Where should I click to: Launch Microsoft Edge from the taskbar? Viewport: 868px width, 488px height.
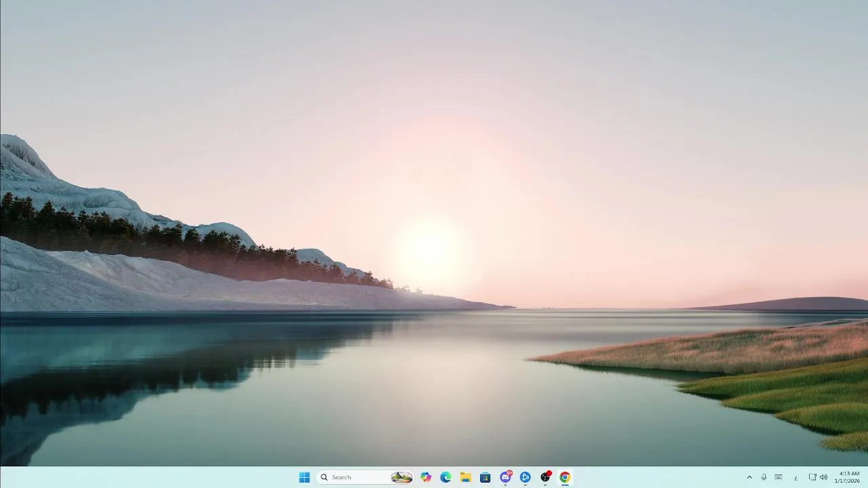(x=446, y=477)
